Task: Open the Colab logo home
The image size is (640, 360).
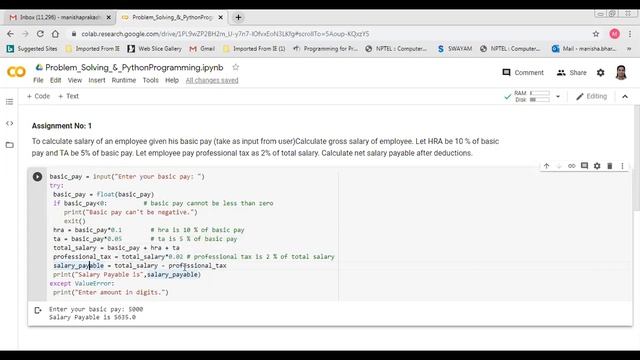Action: [16, 72]
